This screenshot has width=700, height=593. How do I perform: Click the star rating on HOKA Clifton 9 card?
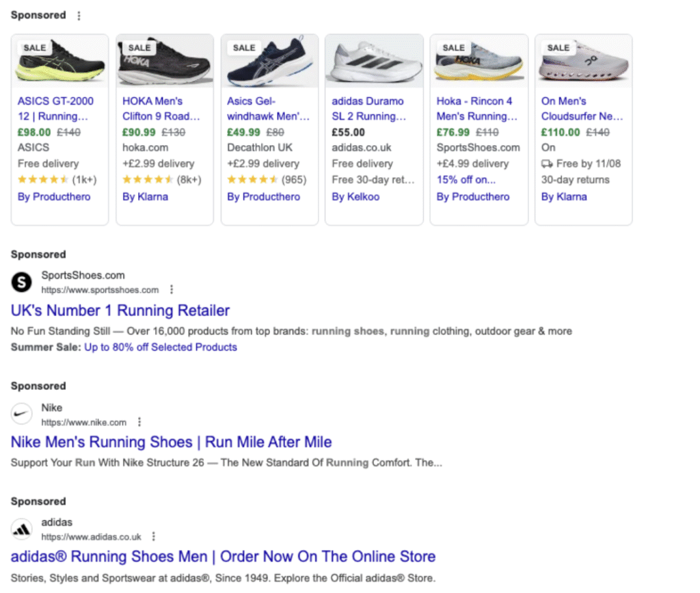pos(148,179)
